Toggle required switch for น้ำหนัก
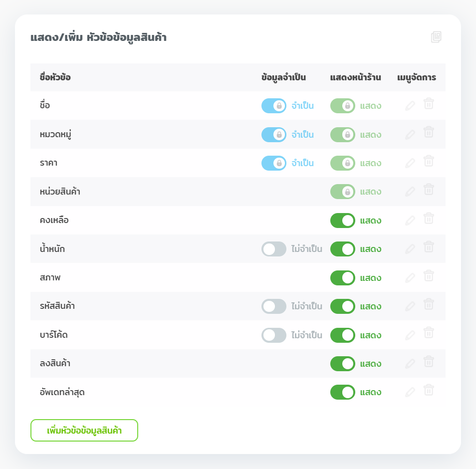Viewport: 476px width, 469px height. (x=274, y=249)
